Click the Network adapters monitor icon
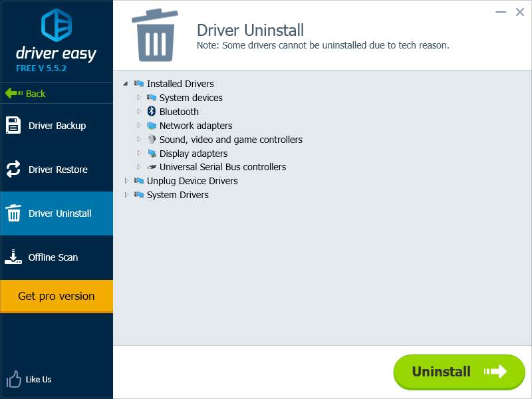 pyautogui.click(x=152, y=126)
